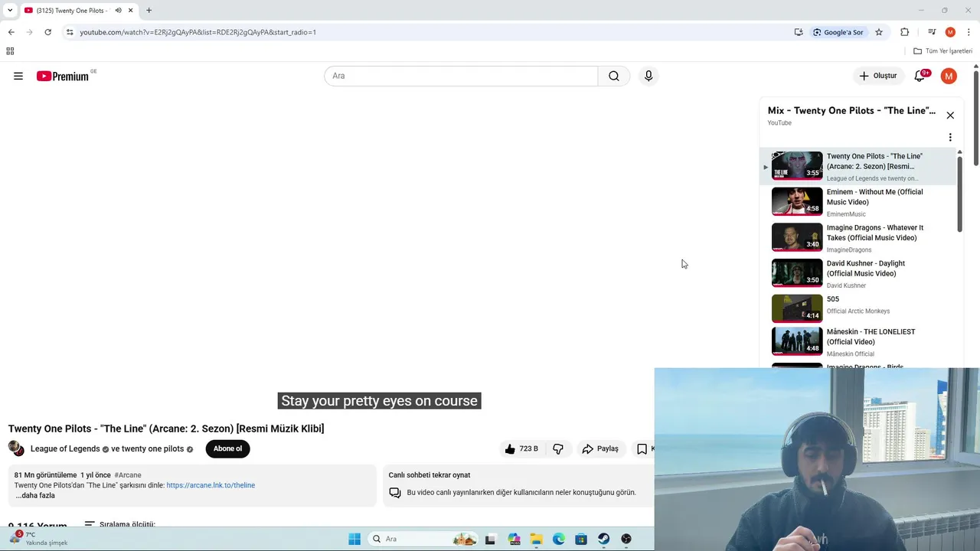
Task: Open the YouTube notifications bell
Action: click(920, 76)
